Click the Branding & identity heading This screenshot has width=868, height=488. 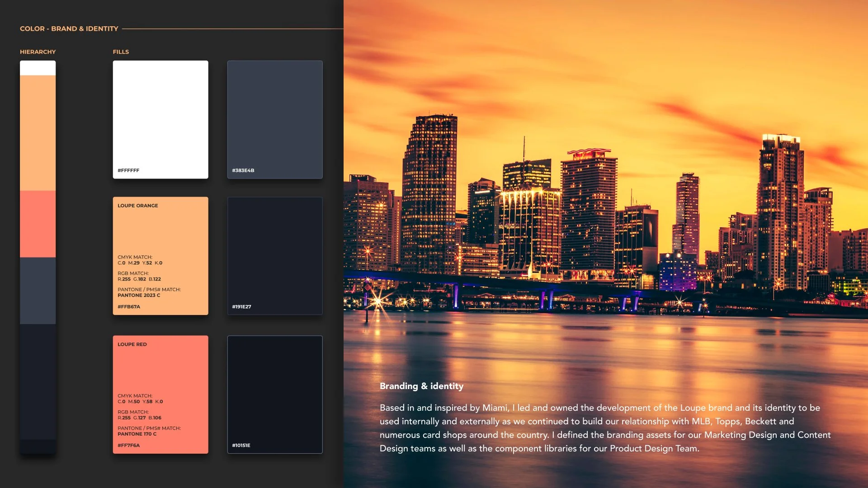click(x=421, y=386)
